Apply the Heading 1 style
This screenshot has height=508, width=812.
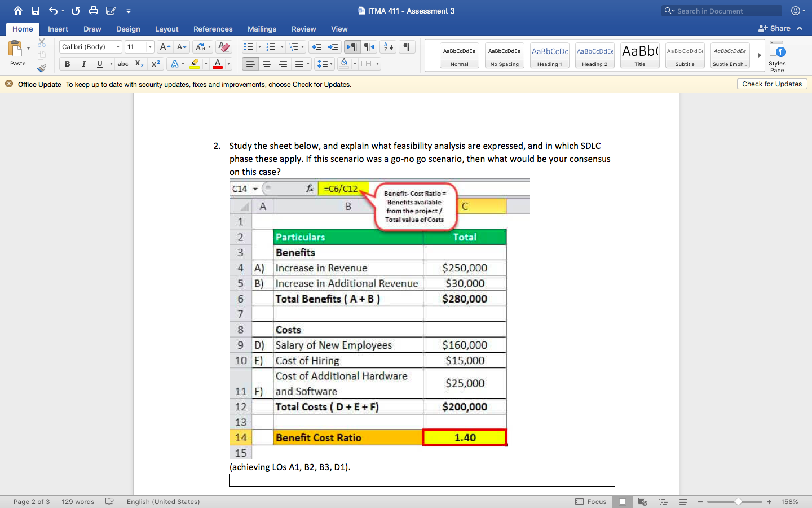550,55
